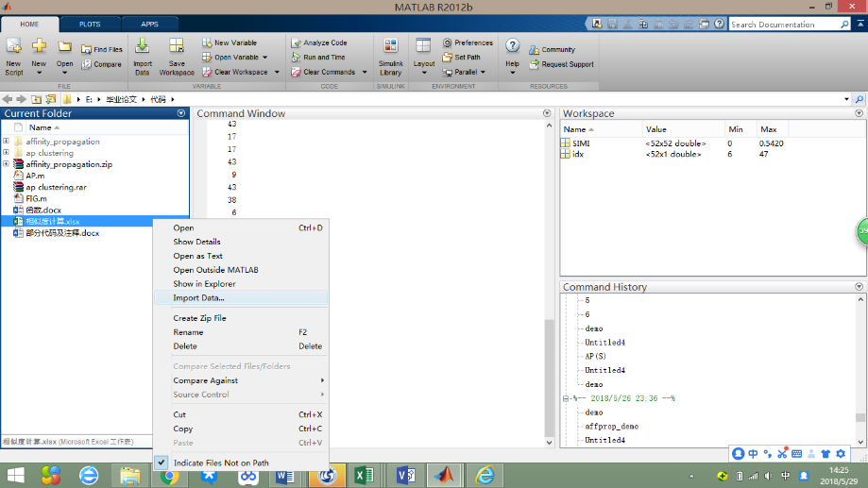The height and width of the screenshot is (488, 868).
Task: Expand the affinity_propagation folder
Action: (7, 142)
